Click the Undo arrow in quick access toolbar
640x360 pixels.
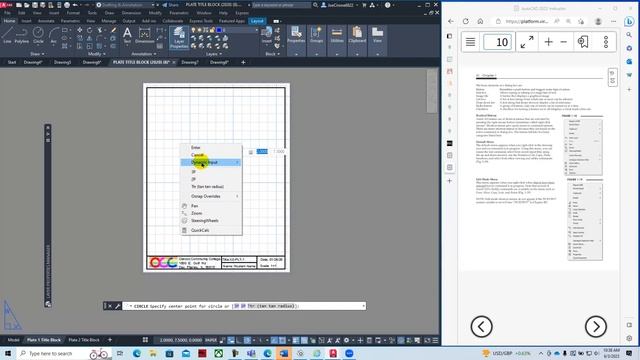75,5
